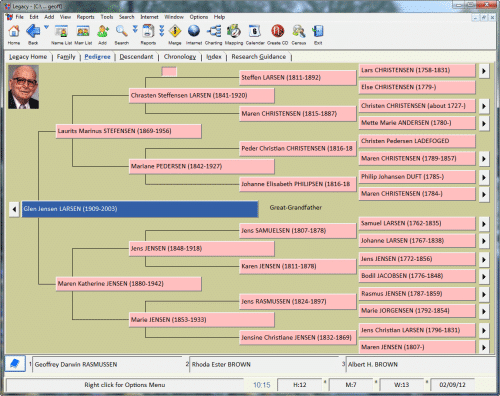Viewport: 500px width, 396px height.
Task: Click the Add person icon
Action: point(103,31)
